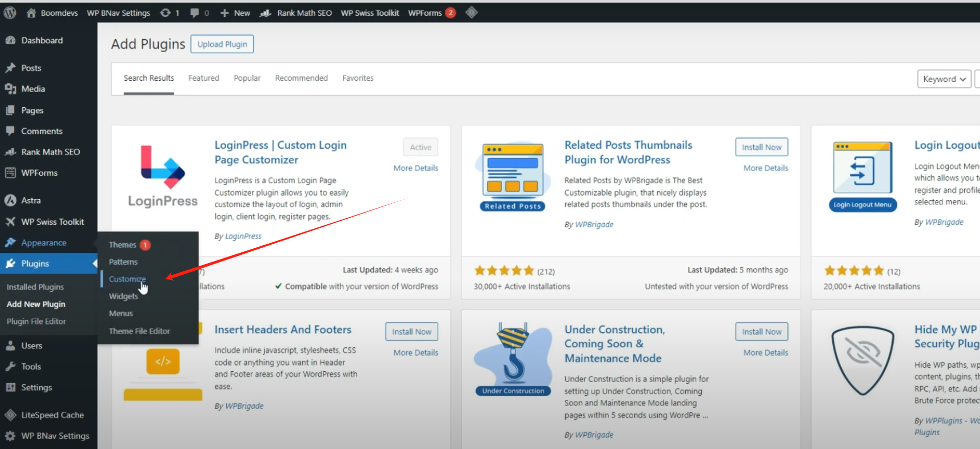Open Plugin File Editor in sidebar
This screenshot has height=449, width=980.
tap(36, 321)
